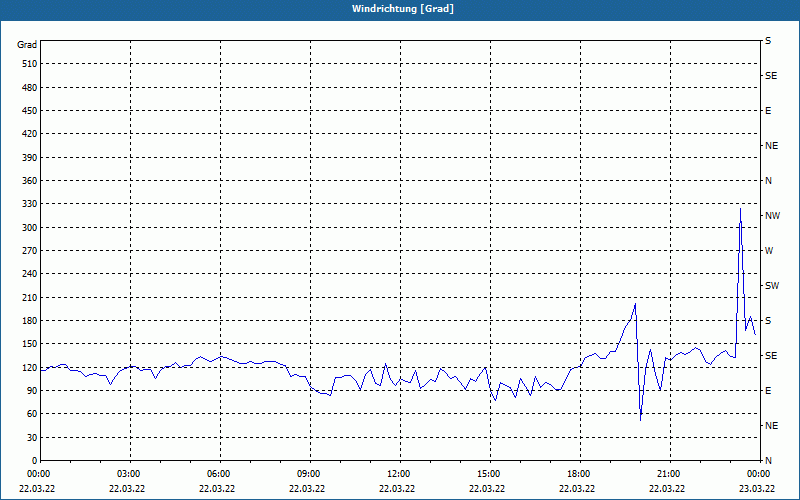Click the 330 y-axis value
Image resolution: width=800 pixels, height=500 pixels.
30,204
